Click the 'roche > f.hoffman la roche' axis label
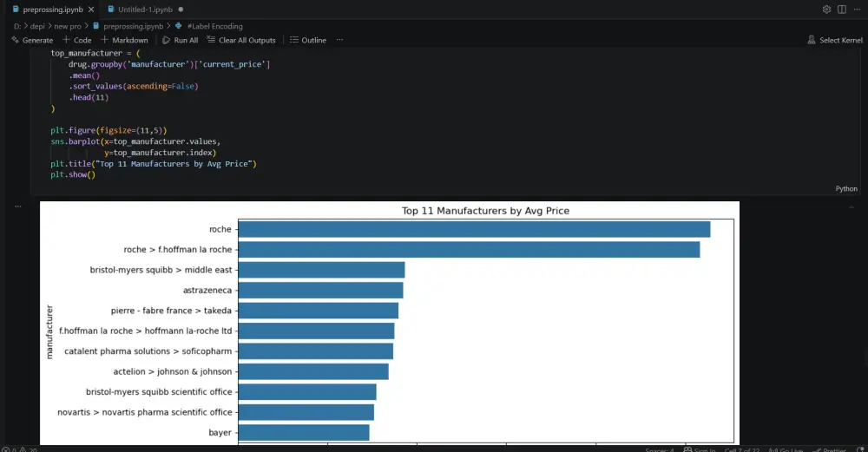The height and width of the screenshot is (452, 868). pyautogui.click(x=178, y=250)
